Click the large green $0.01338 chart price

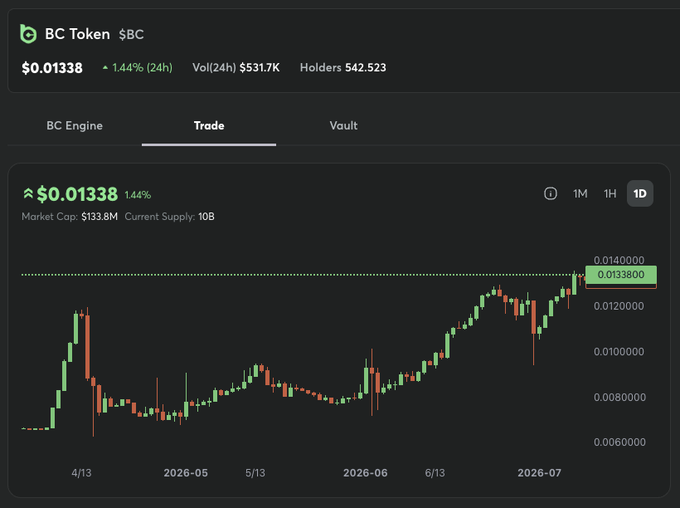click(77, 194)
